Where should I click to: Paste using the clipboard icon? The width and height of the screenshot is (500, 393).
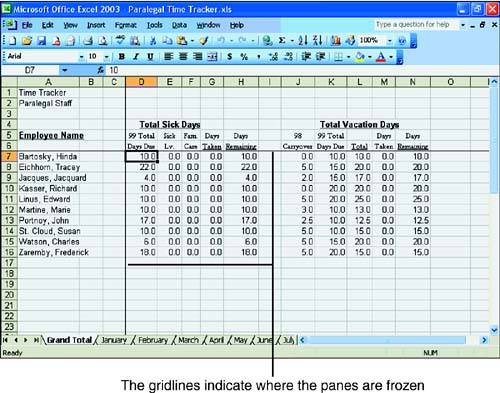(182, 41)
